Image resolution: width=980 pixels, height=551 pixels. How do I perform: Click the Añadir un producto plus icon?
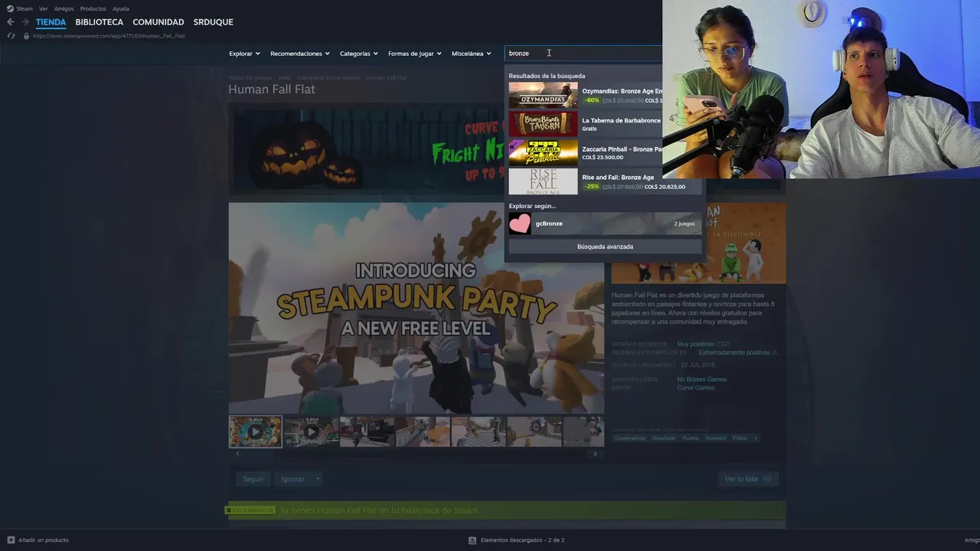11,540
